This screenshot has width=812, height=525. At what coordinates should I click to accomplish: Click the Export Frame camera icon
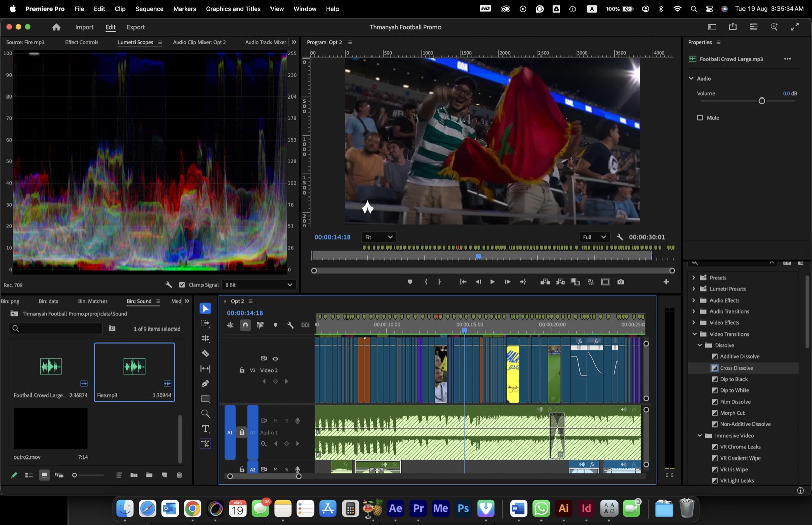621,282
